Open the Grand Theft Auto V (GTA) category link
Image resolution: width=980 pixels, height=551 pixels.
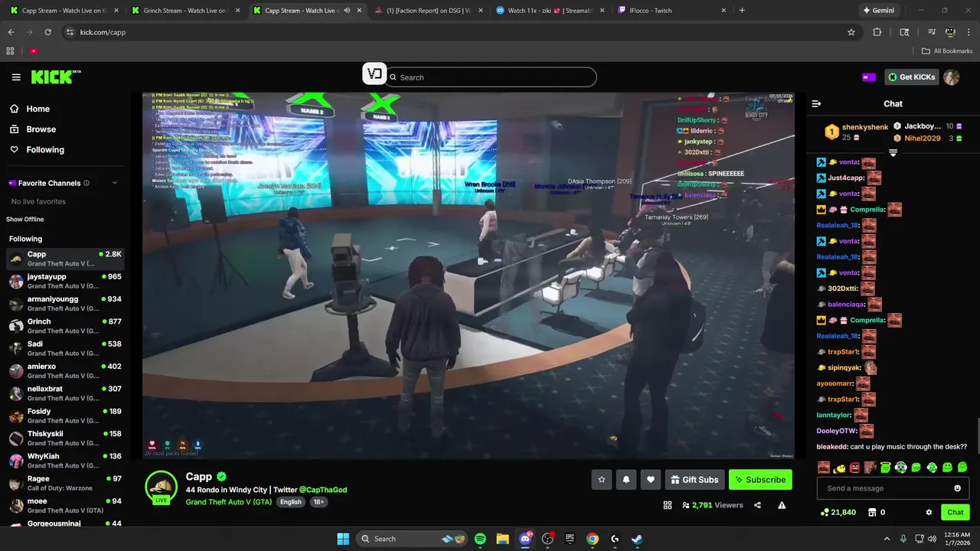pyautogui.click(x=228, y=502)
